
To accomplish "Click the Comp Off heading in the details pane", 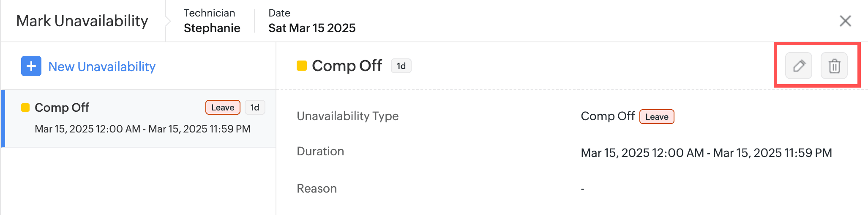I will click(x=347, y=66).
